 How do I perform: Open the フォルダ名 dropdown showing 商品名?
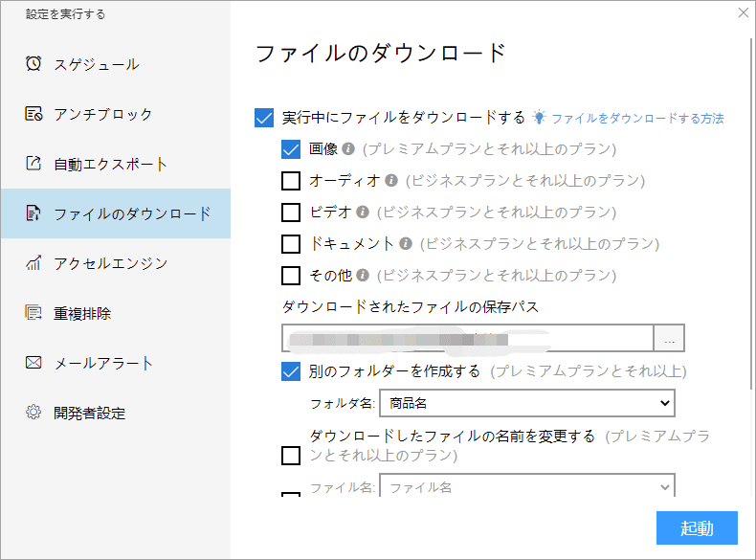pos(526,403)
